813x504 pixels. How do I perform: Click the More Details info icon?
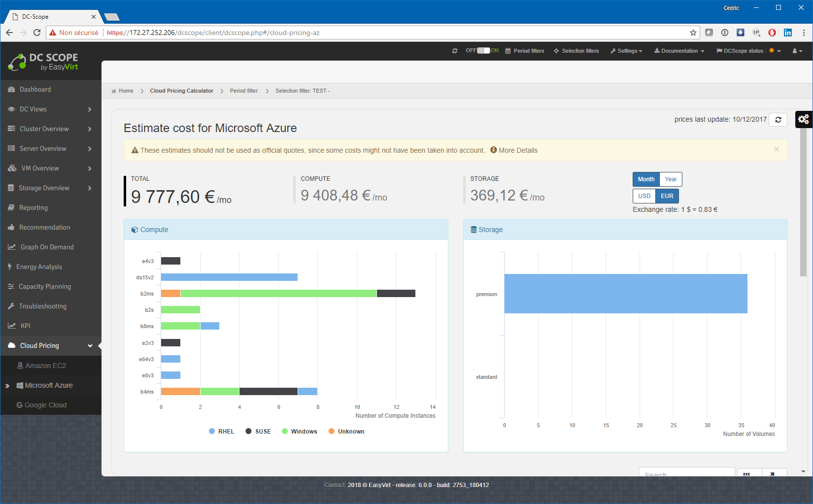[x=493, y=150]
